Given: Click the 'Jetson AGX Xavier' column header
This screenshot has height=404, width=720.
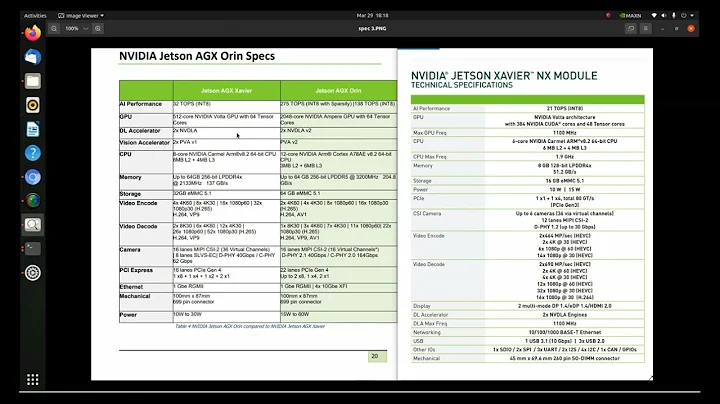Looking at the screenshot, I should coord(226,91).
